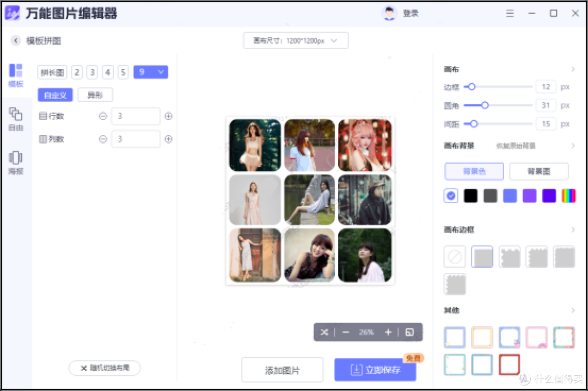The image size is (588, 391).
Task: Apply the red frame
Action: click(509, 364)
